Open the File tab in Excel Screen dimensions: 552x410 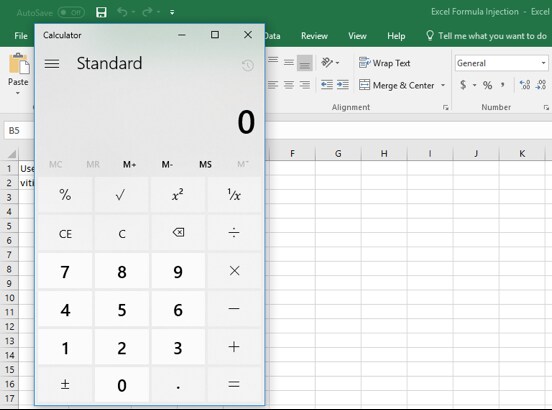21,36
